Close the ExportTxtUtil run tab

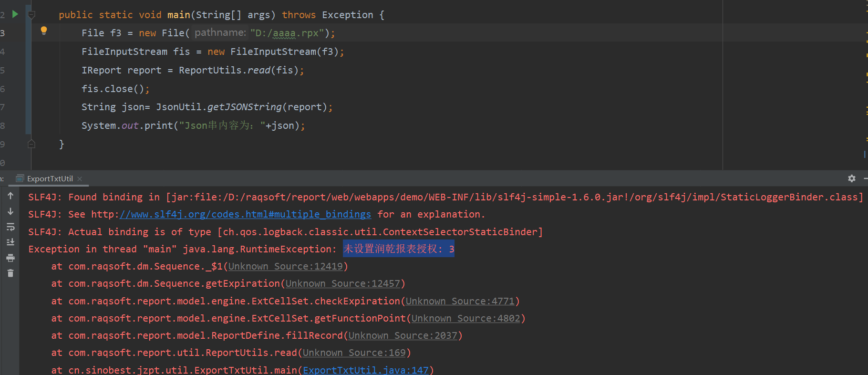[x=80, y=179]
